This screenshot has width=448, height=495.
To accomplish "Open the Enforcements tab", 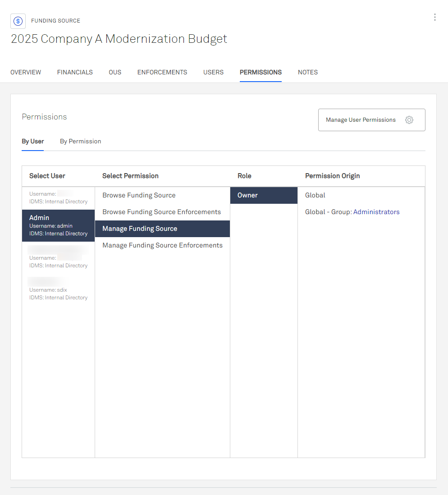I will point(162,72).
